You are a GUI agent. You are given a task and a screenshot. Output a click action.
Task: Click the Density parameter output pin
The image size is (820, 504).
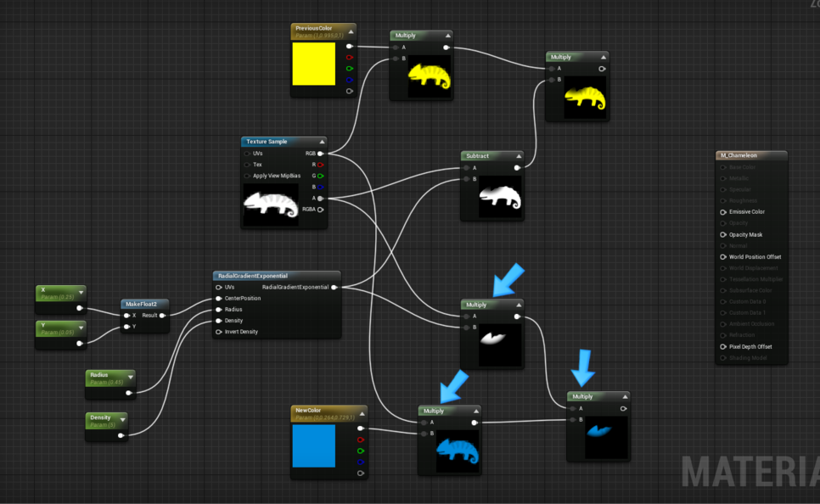click(x=121, y=435)
